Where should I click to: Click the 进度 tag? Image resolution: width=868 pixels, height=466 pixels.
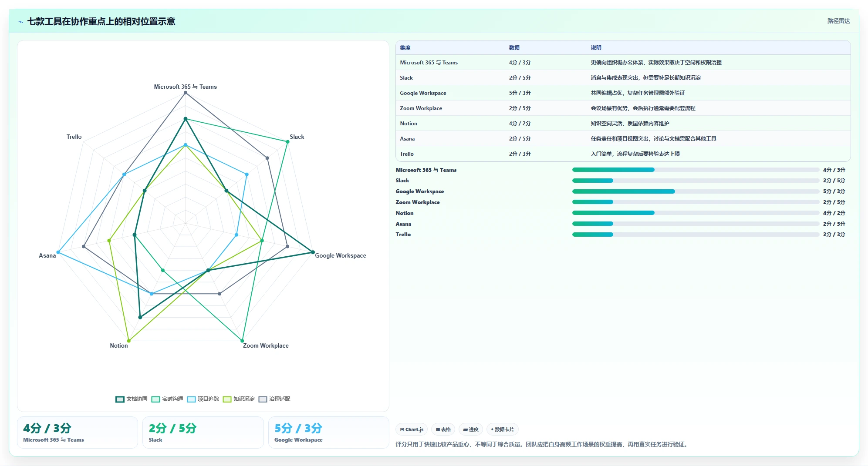(x=471, y=429)
